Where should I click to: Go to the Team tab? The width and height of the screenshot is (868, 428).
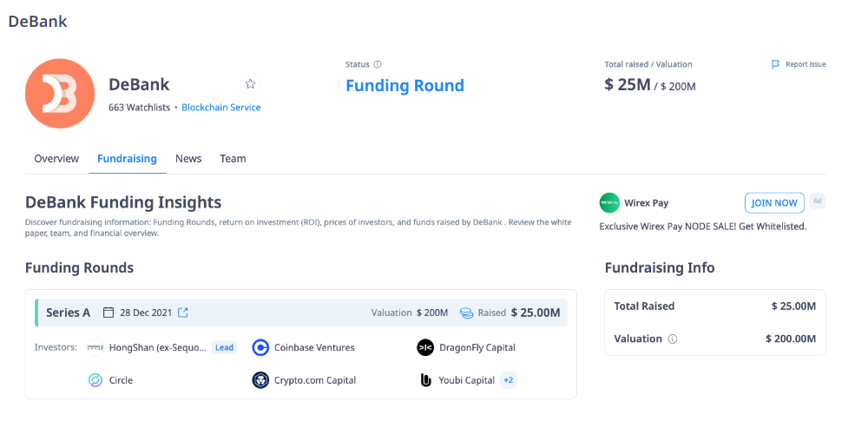click(233, 158)
